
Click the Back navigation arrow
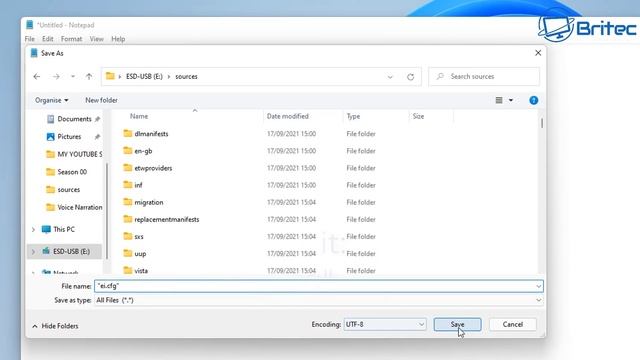click(x=37, y=76)
